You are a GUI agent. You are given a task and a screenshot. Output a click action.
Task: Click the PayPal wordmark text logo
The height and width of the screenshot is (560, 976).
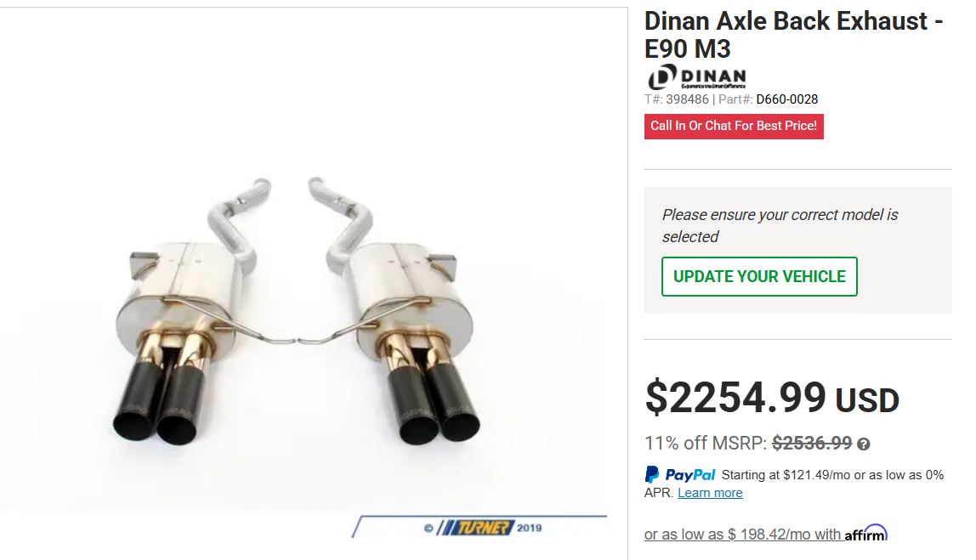tap(689, 475)
